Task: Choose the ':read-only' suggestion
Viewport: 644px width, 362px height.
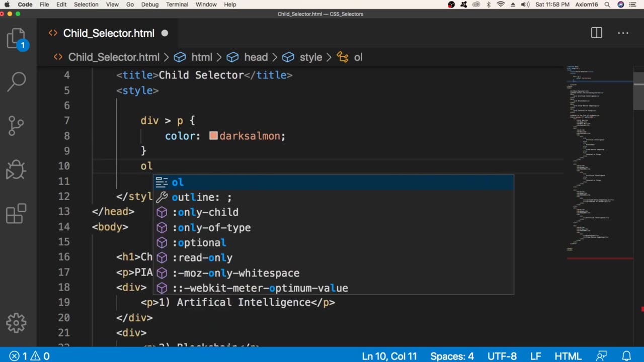Action: click(x=334, y=257)
